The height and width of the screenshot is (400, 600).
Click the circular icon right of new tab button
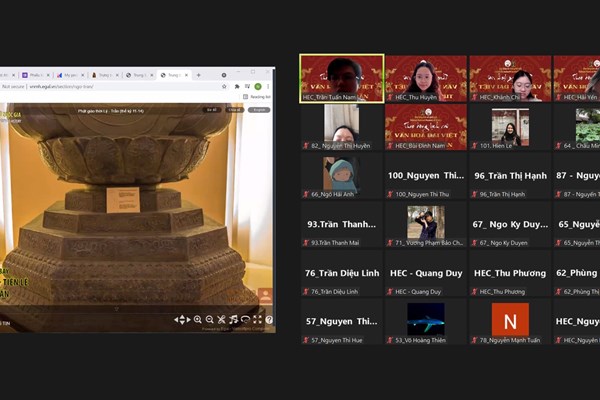[x=224, y=75]
